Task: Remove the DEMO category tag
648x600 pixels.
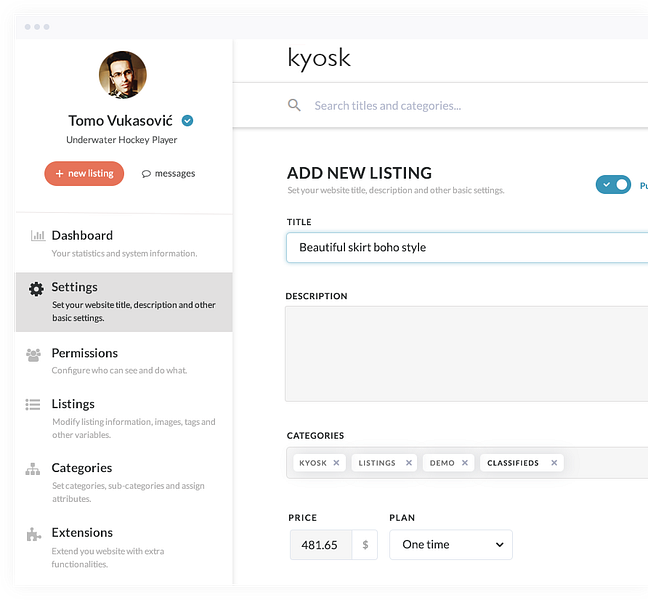Action: tap(465, 462)
